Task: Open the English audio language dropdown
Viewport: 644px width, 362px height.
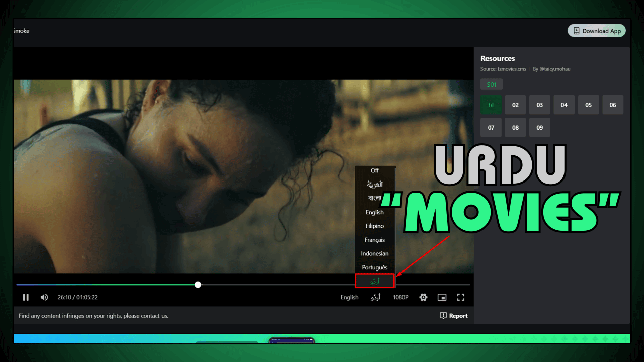Action: (x=349, y=297)
